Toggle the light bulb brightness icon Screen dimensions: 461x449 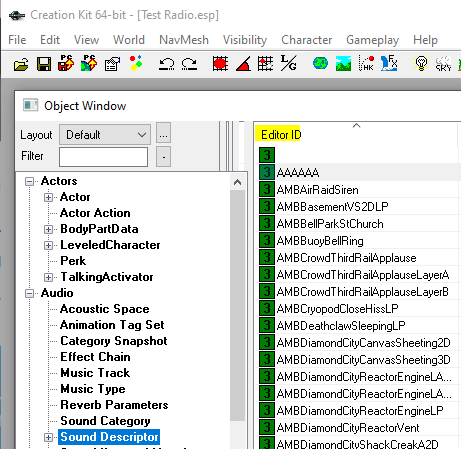(421, 63)
